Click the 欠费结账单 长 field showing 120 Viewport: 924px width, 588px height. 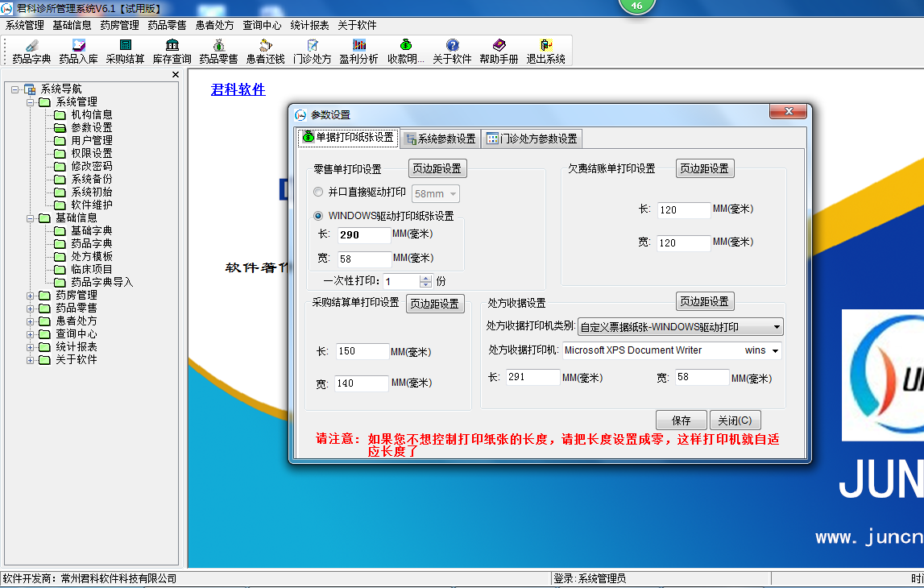pyautogui.click(x=684, y=209)
